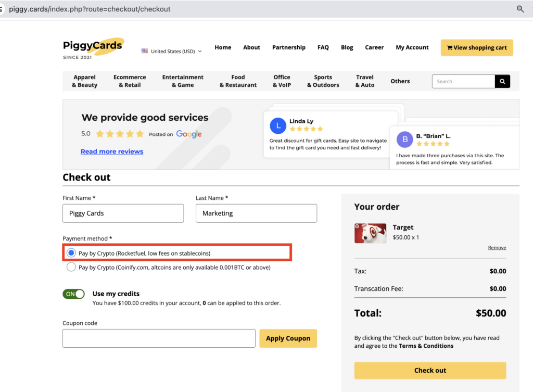Select Pay by Crypto Rocketfuel option
This screenshot has width=533, height=392.
point(71,253)
